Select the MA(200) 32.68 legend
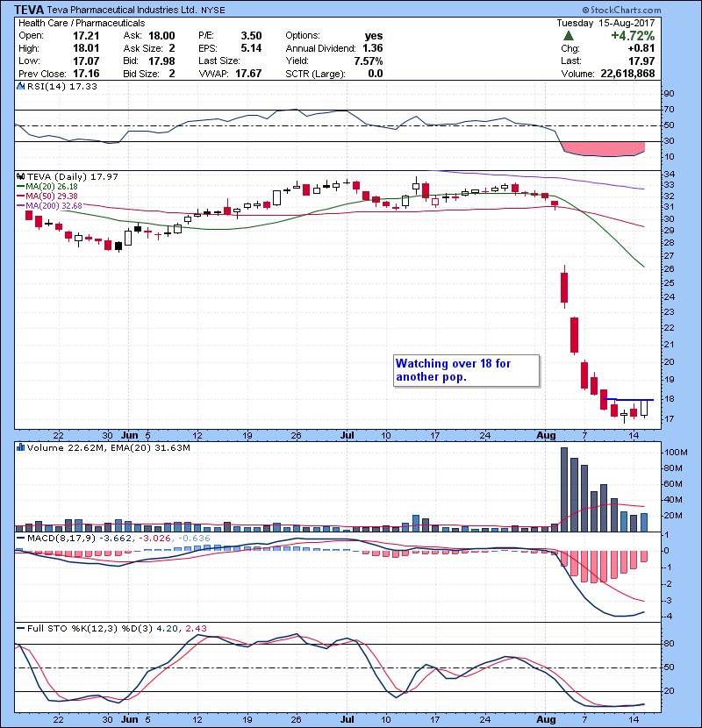This screenshot has width=702, height=728. (x=50, y=205)
